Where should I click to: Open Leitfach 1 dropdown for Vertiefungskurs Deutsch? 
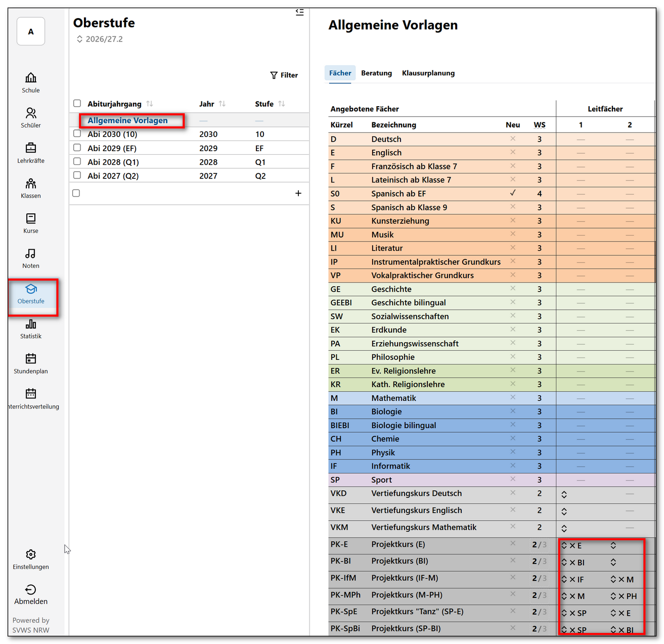click(564, 495)
